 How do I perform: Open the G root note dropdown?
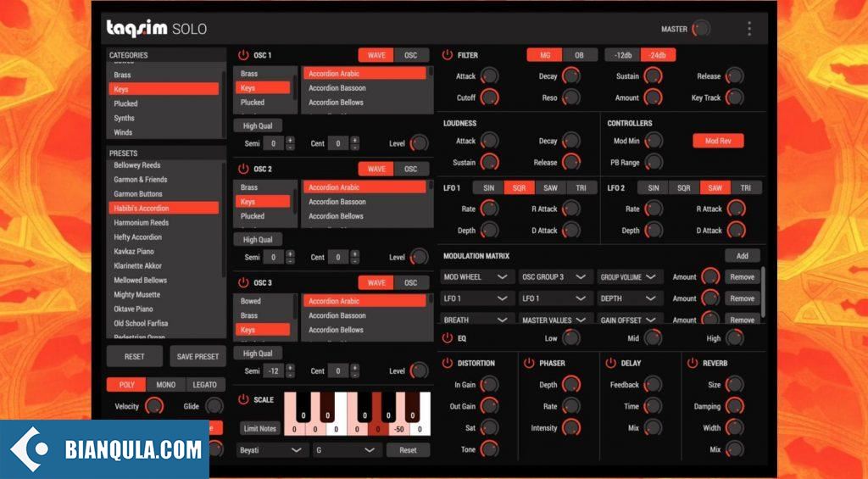[347, 450]
